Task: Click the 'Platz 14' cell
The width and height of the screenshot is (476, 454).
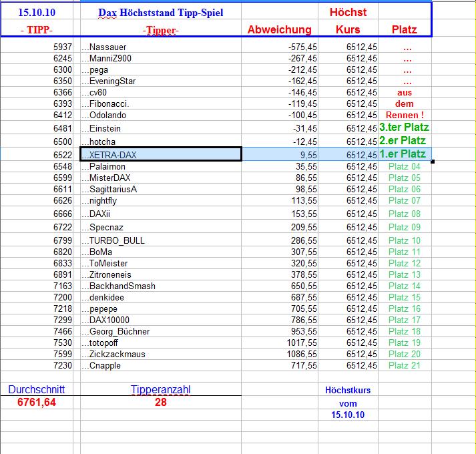Action: (x=405, y=286)
